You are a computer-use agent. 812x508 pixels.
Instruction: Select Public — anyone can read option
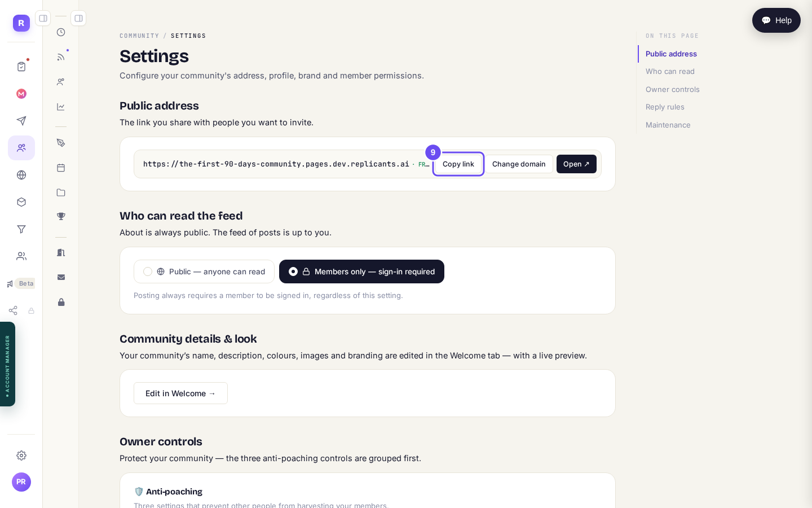pyautogui.click(x=204, y=271)
